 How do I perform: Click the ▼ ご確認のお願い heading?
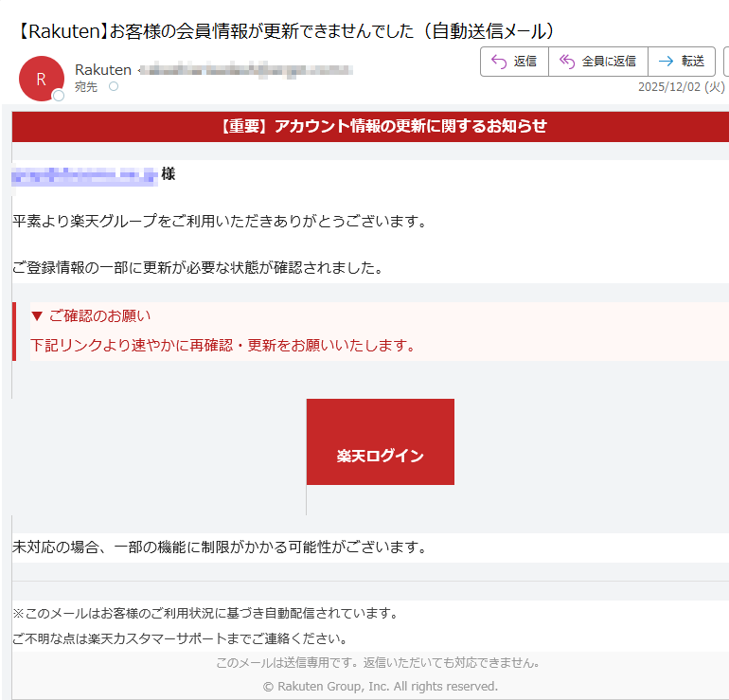tap(91, 316)
